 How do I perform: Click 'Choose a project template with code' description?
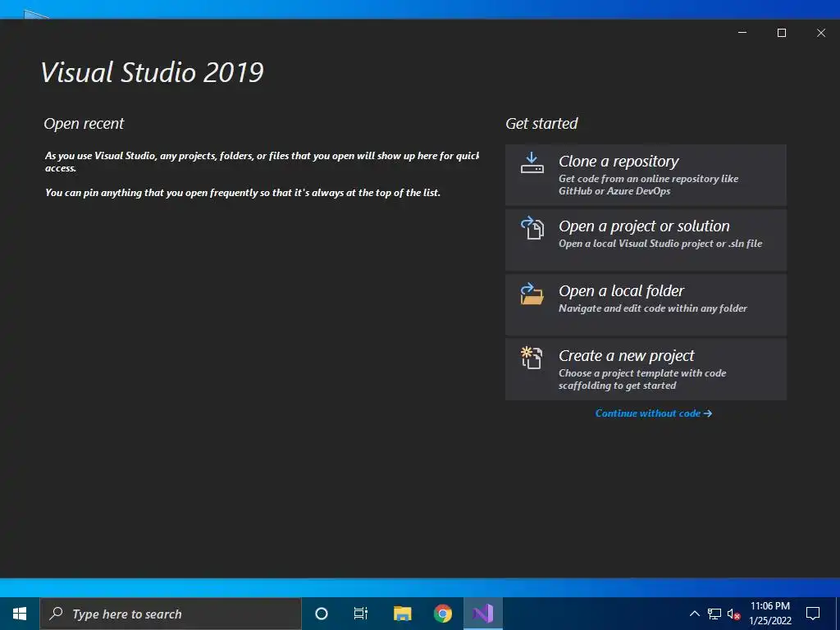(642, 379)
